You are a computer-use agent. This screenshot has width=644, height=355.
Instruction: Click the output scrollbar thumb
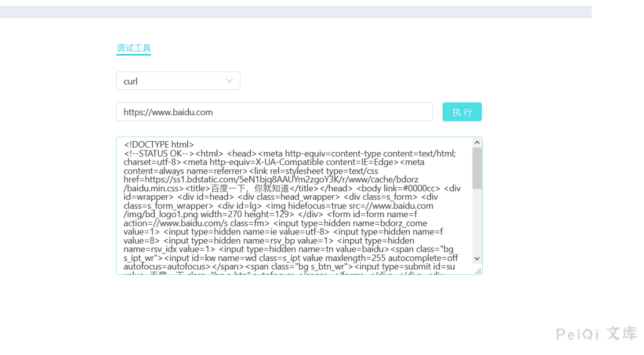[477, 167]
